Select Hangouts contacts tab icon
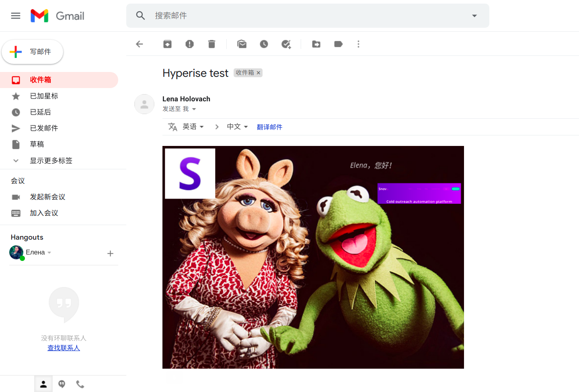579x392 pixels. [43, 384]
